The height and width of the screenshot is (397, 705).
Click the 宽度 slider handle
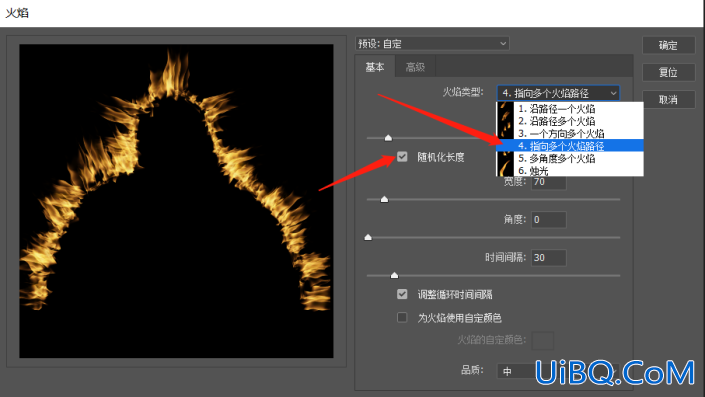pos(384,199)
